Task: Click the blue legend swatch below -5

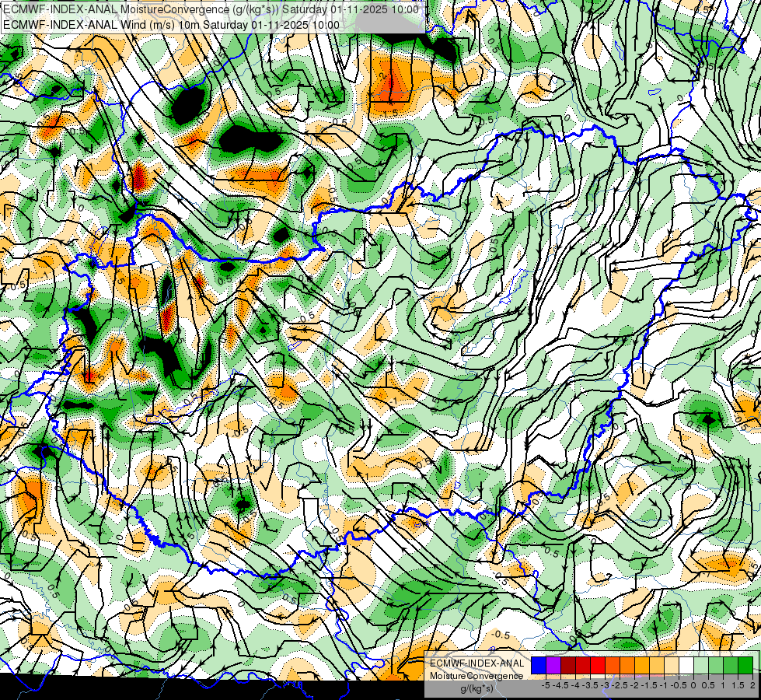Action: pos(539,665)
